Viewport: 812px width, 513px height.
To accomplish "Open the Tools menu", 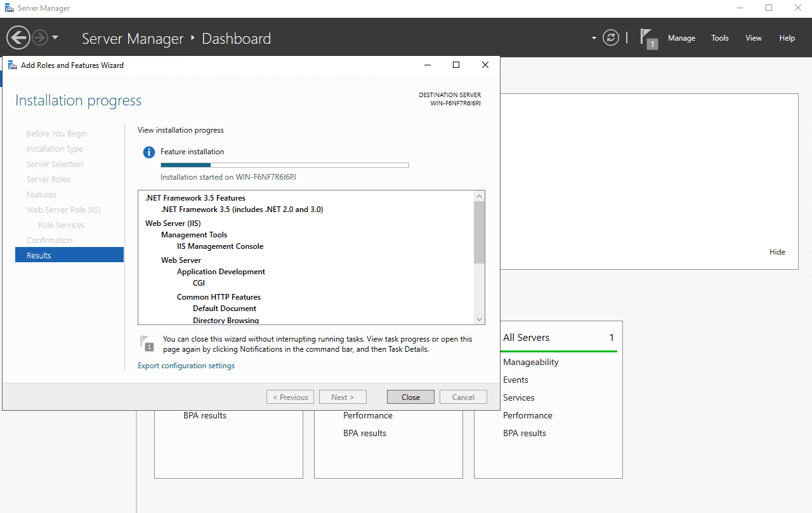I will point(719,38).
